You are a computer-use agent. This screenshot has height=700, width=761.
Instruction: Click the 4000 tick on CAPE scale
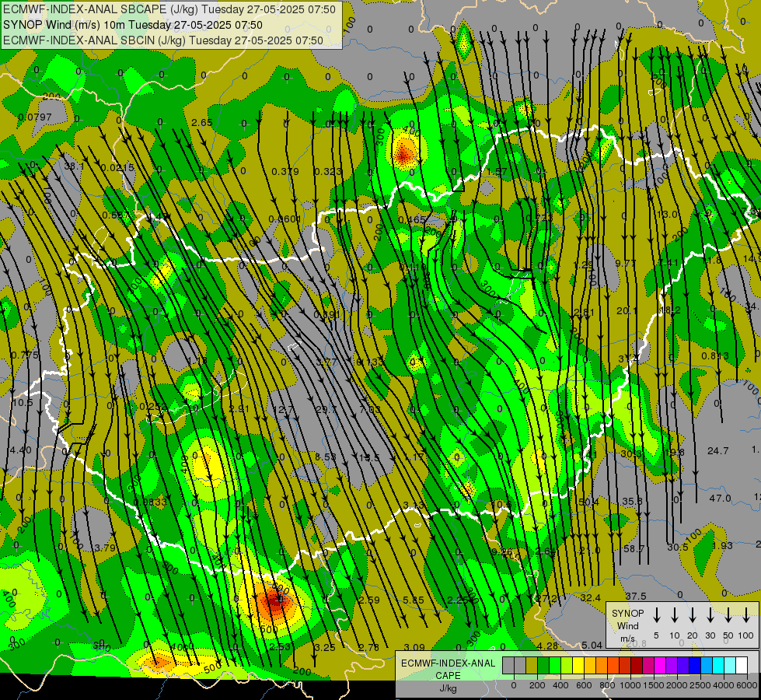[x=724, y=685]
